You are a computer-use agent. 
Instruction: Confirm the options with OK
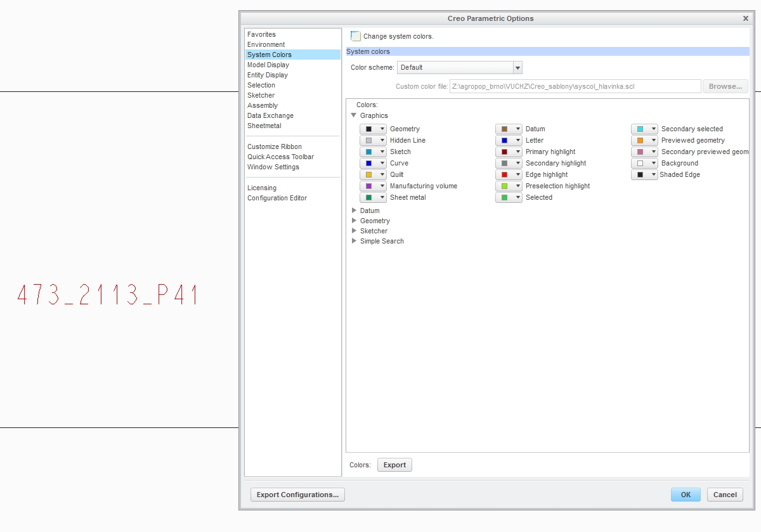tap(686, 495)
